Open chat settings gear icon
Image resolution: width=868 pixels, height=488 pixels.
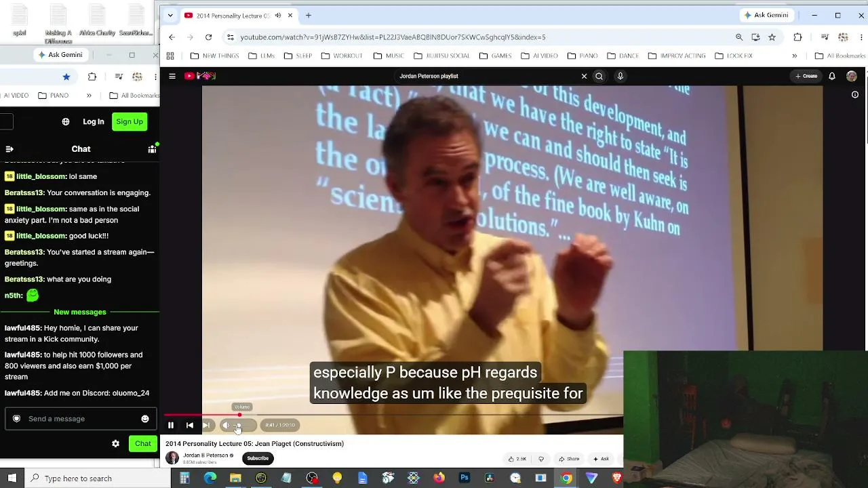(115, 444)
